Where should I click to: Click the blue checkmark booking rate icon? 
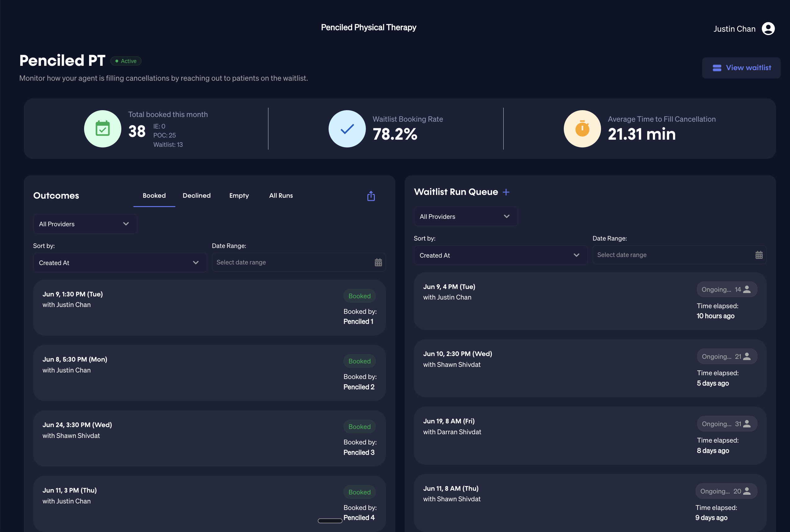[x=347, y=128]
